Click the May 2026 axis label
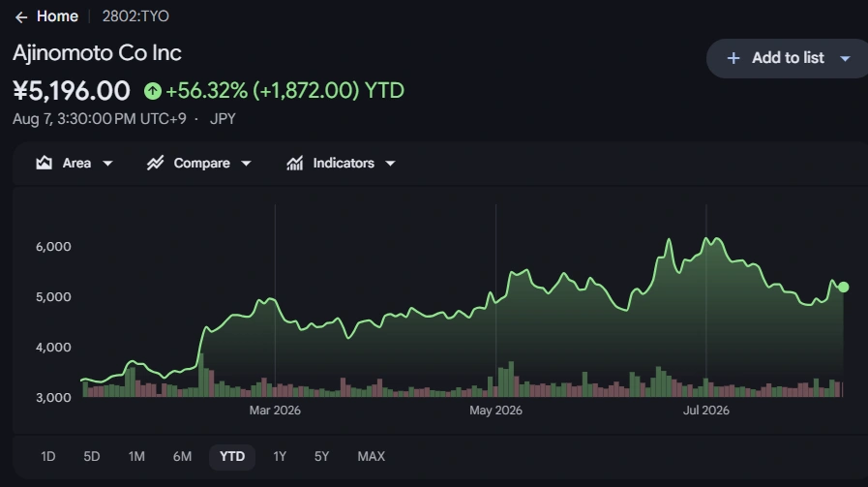This screenshot has width=868, height=487. pyautogui.click(x=495, y=411)
